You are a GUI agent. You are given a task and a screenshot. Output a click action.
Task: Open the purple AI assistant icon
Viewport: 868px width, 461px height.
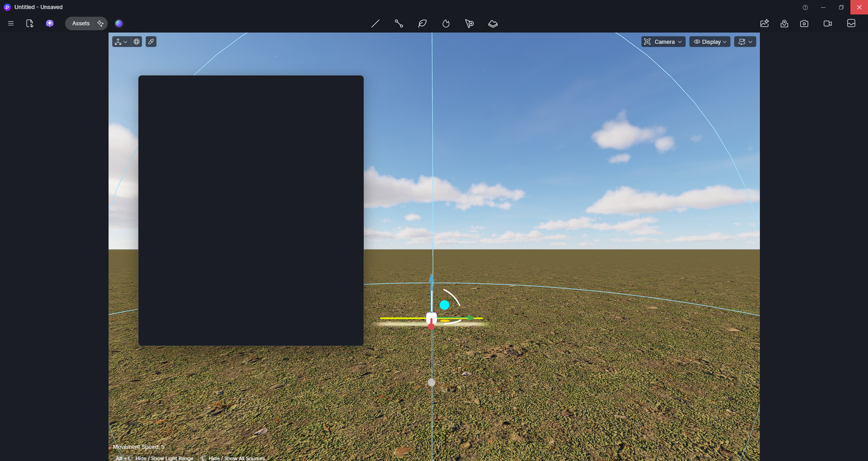point(50,24)
